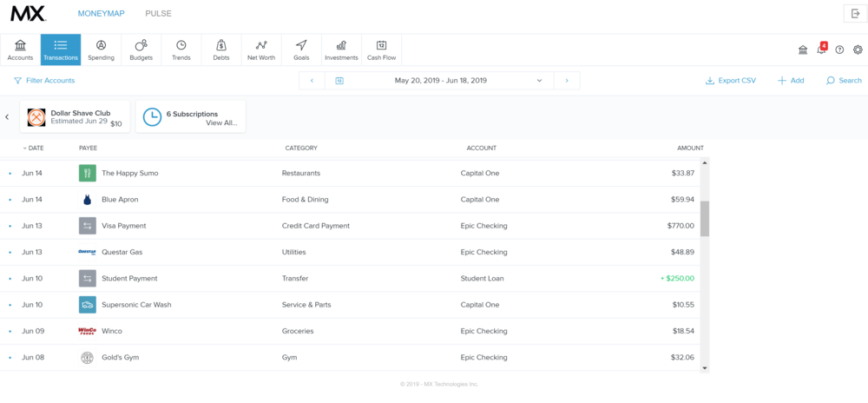The height and width of the screenshot is (403, 868).
Task: Select the Transactions tab
Action: coord(61,50)
